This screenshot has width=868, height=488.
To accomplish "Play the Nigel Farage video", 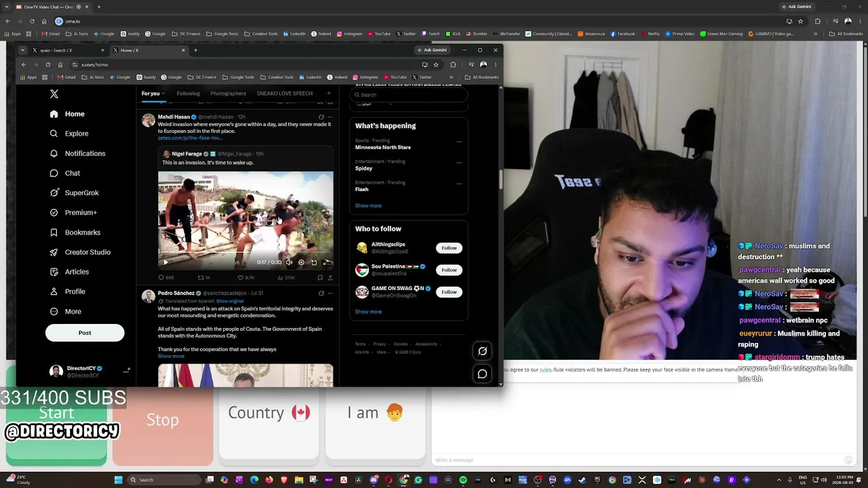I will pos(165,262).
